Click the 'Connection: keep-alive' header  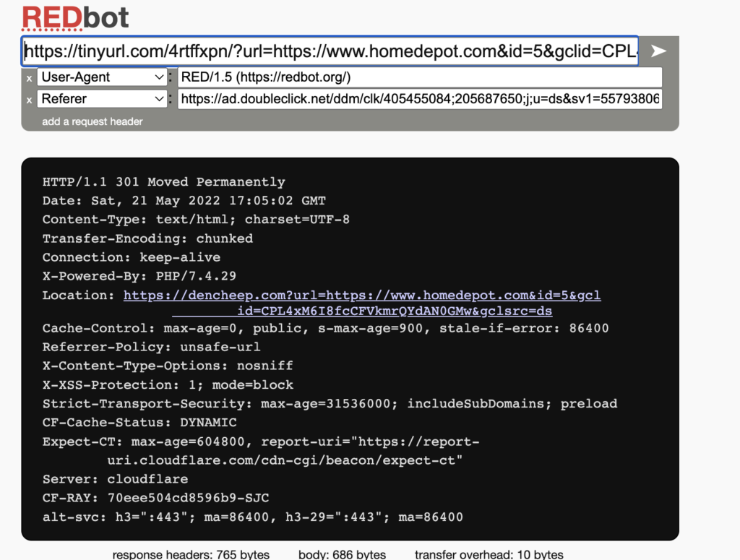click(x=132, y=257)
